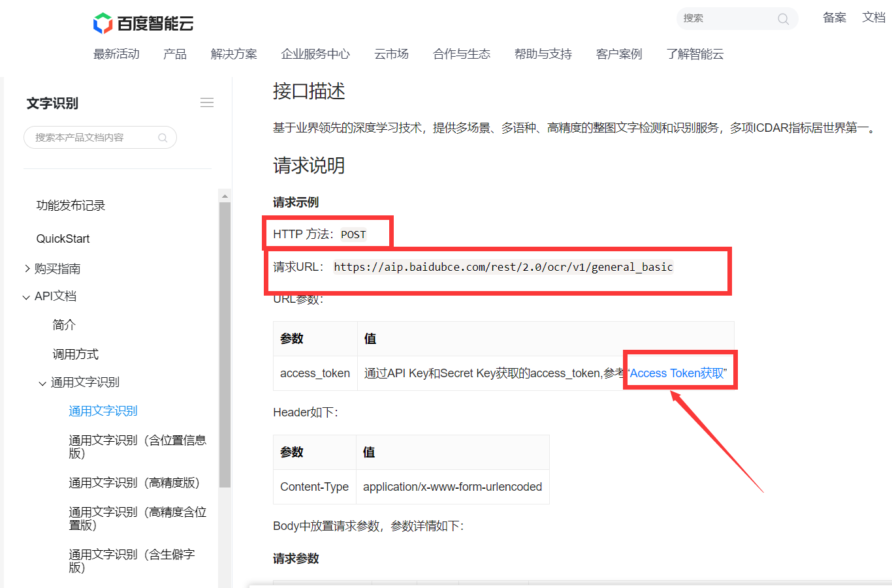Open the 企业服务中心 menu
The image size is (892, 588).
315,54
